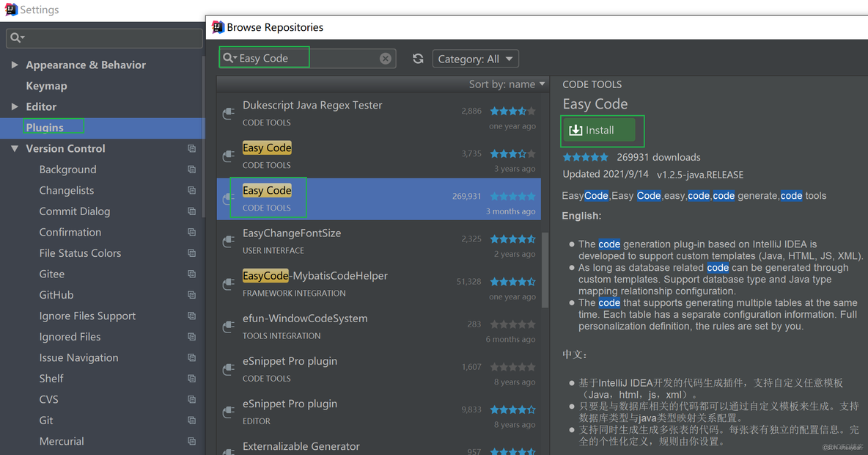Select efun-WindowCodeSystem plugin row
The image size is (868, 455).
(x=378, y=327)
